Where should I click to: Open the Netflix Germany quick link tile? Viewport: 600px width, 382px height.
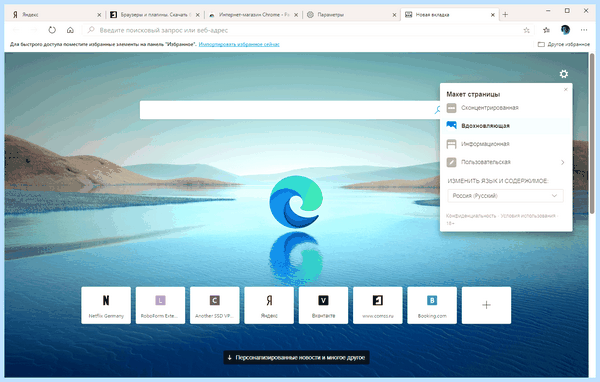coord(106,305)
